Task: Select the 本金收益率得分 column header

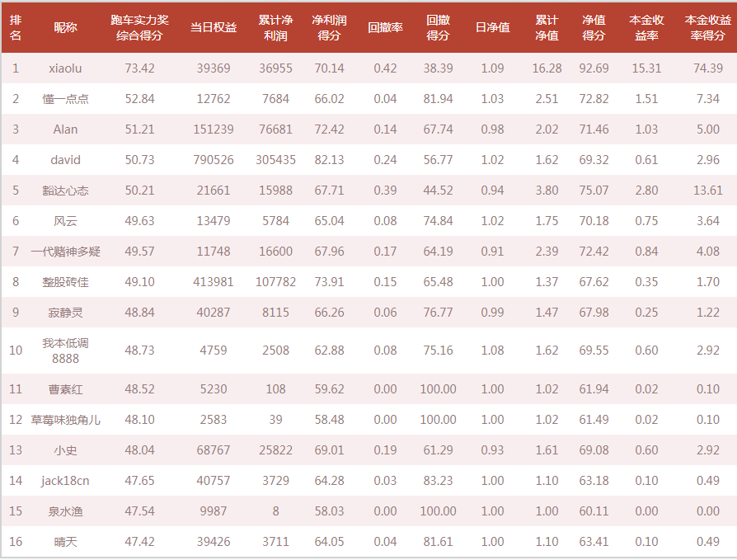Action: click(x=708, y=28)
